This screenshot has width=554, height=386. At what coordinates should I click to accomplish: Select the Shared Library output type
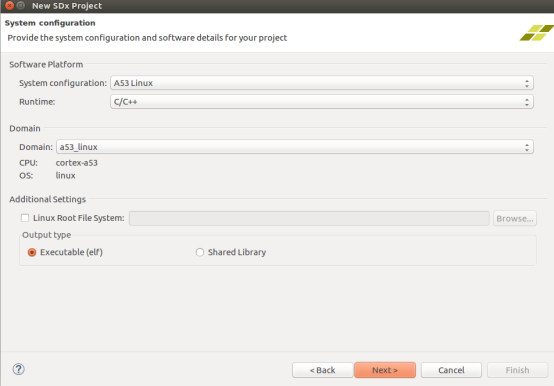200,252
